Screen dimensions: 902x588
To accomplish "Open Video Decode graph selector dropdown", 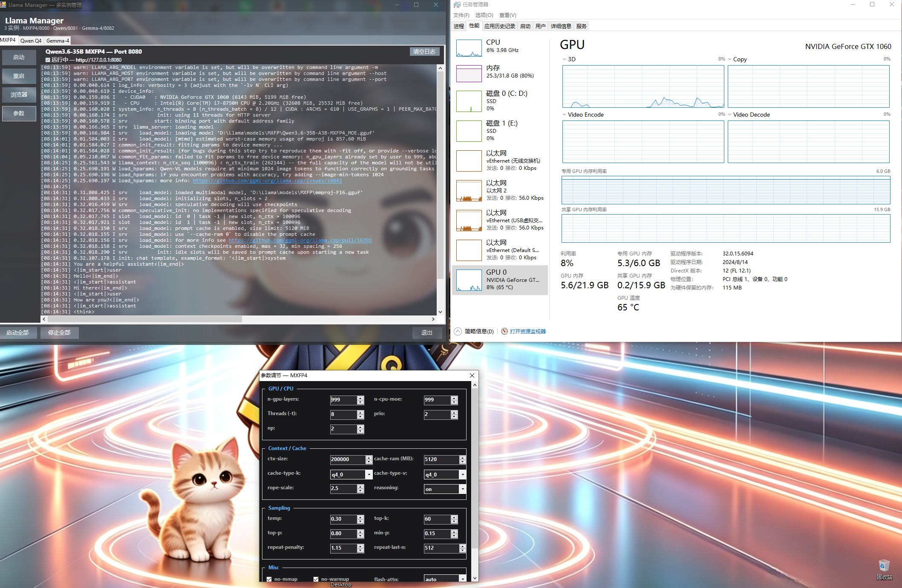I will click(x=729, y=115).
